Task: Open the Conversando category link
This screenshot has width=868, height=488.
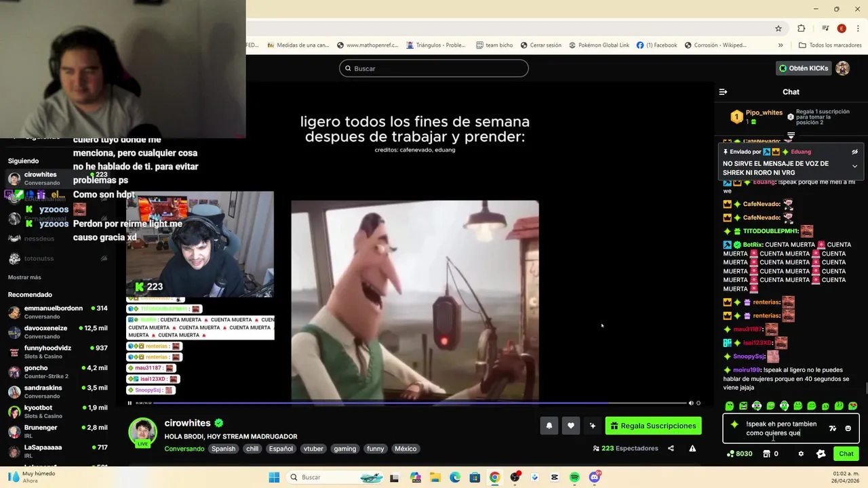Action: (184, 449)
